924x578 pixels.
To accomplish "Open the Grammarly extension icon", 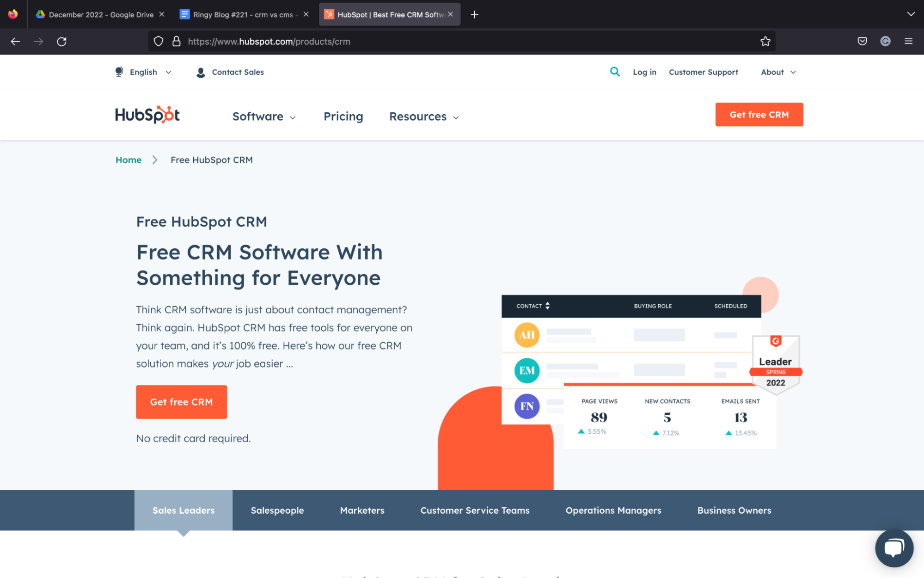I will 885,41.
